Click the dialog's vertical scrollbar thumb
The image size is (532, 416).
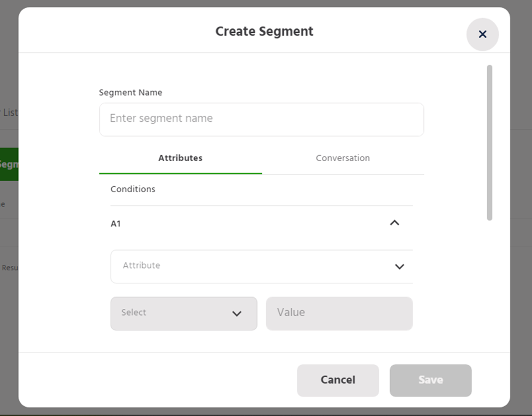click(x=489, y=142)
